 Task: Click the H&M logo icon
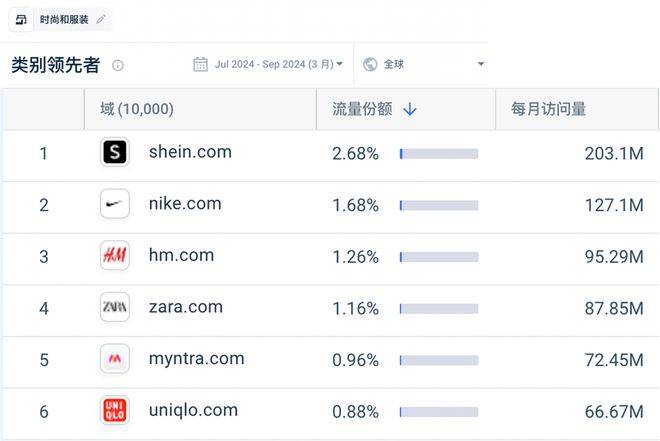click(115, 256)
